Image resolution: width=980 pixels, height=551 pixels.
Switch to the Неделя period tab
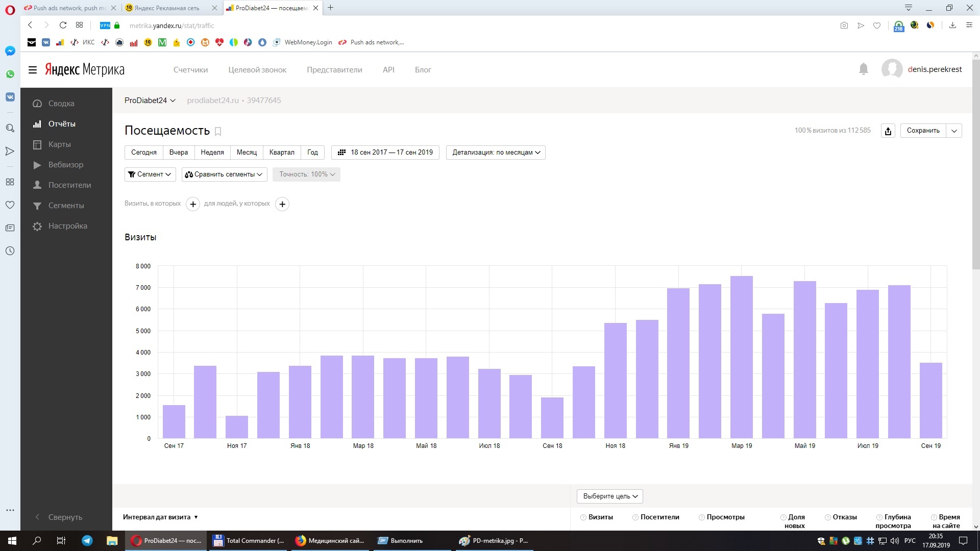(x=212, y=153)
